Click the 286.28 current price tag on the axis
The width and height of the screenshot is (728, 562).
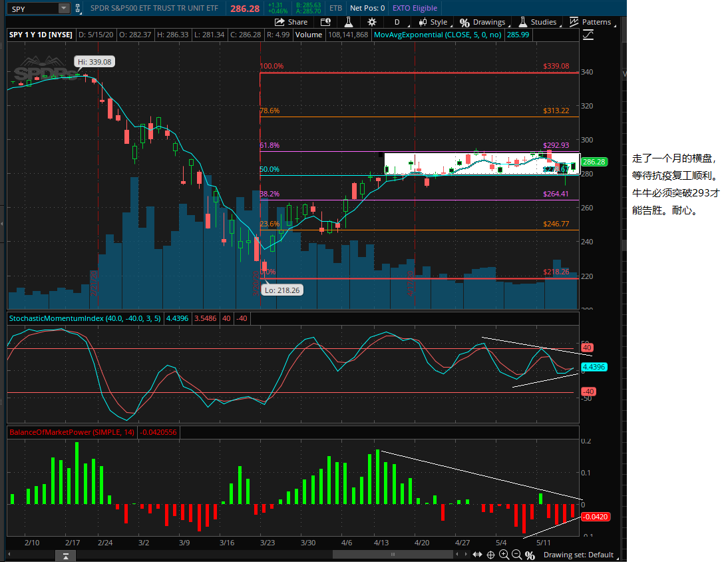tap(594, 162)
